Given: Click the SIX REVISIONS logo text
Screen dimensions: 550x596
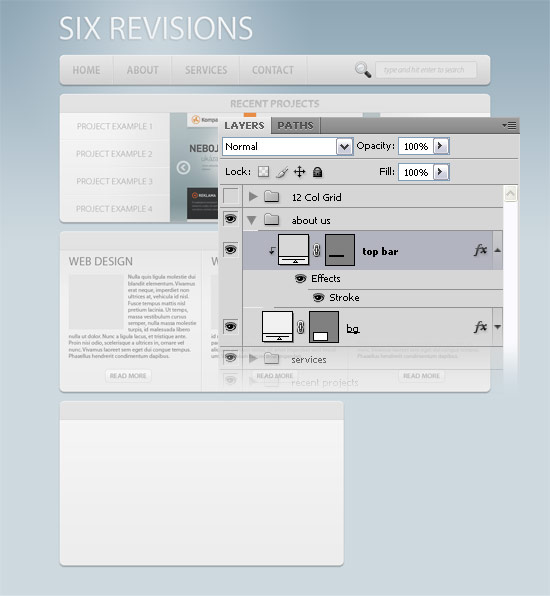Looking at the screenshot, I should pos(156,28).
